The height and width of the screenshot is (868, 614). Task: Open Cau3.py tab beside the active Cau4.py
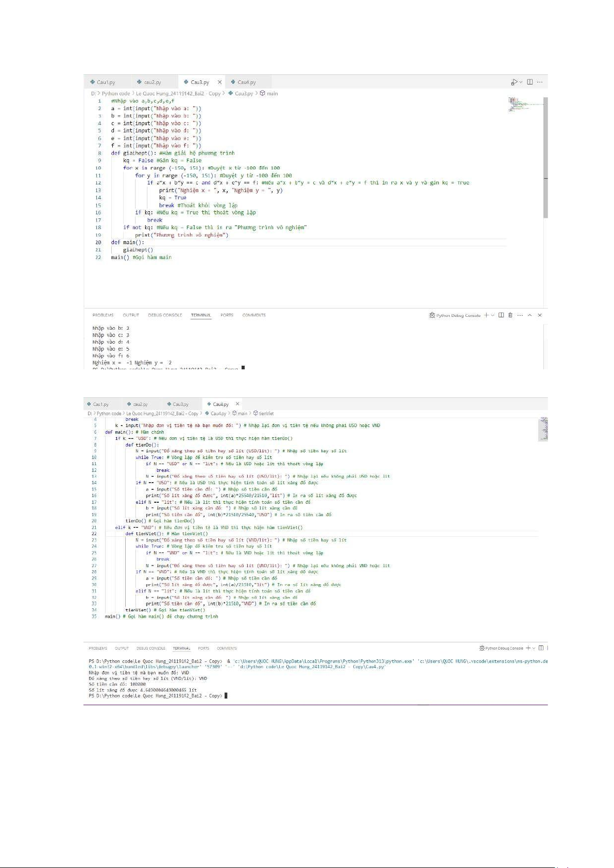(x=177, y=404)
